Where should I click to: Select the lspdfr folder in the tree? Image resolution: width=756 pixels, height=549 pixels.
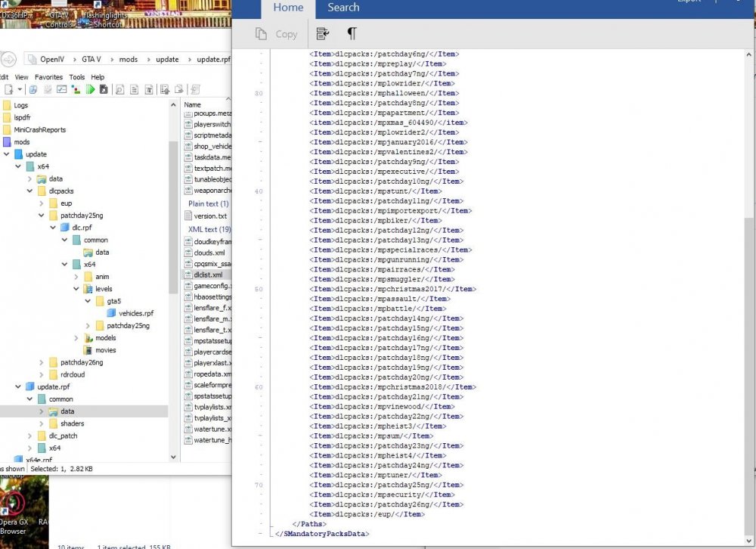pos(22,117)
